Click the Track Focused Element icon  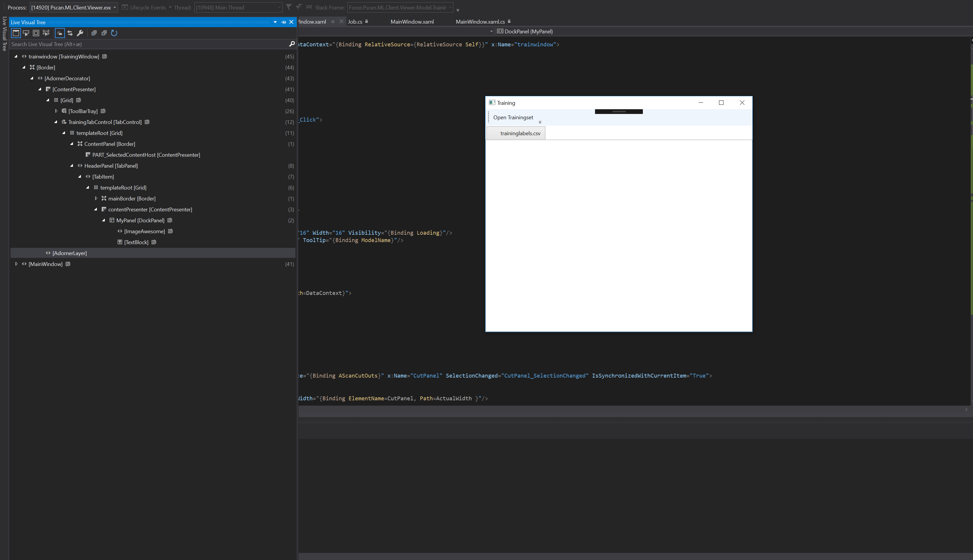click(x=46, y=33)
